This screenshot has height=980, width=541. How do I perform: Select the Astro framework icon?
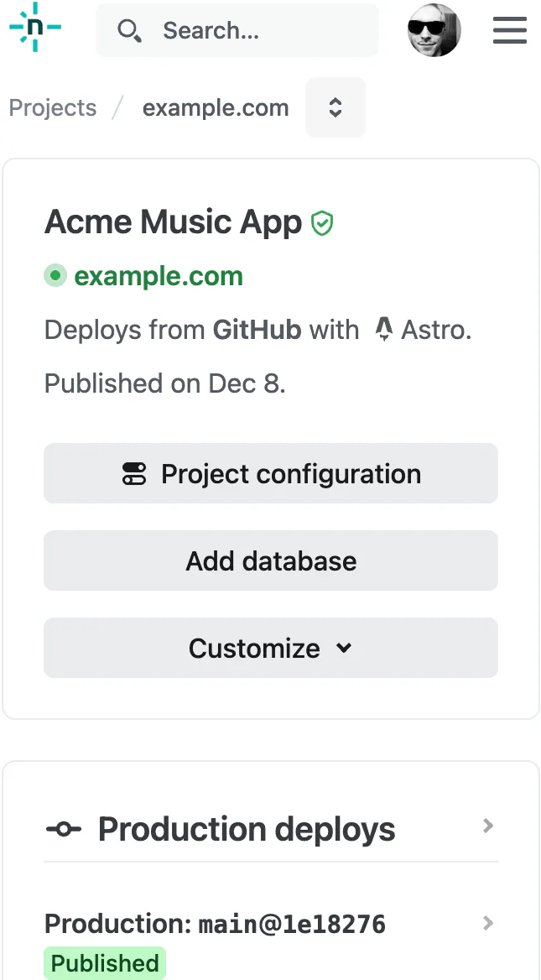click(383, 329)
